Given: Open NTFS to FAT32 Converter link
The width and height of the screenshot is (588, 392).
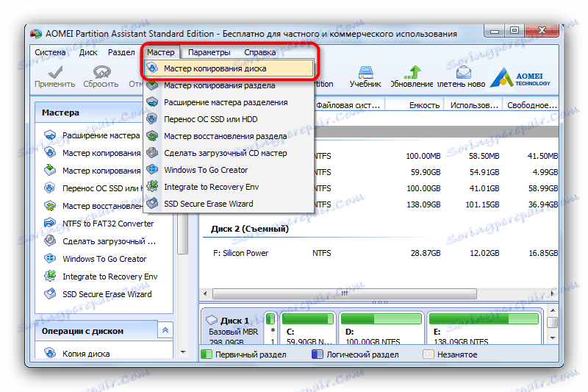Looking at the screenshot, I should coord(108,224).
